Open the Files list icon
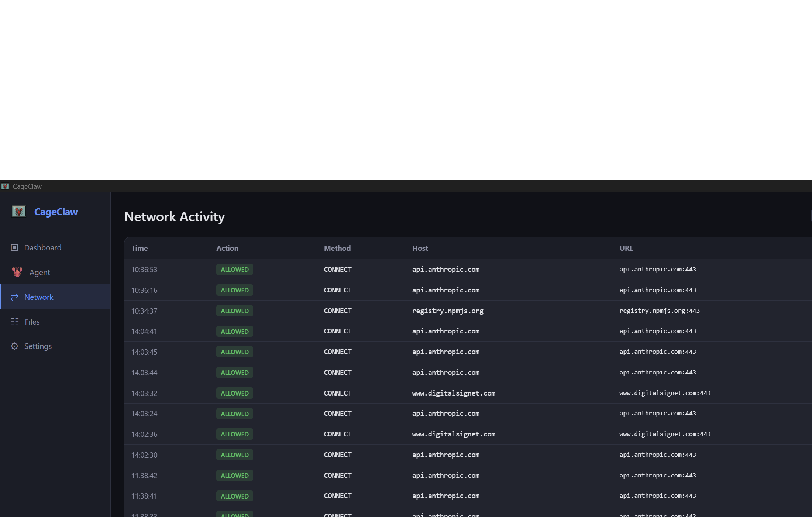 pos(15,322)
